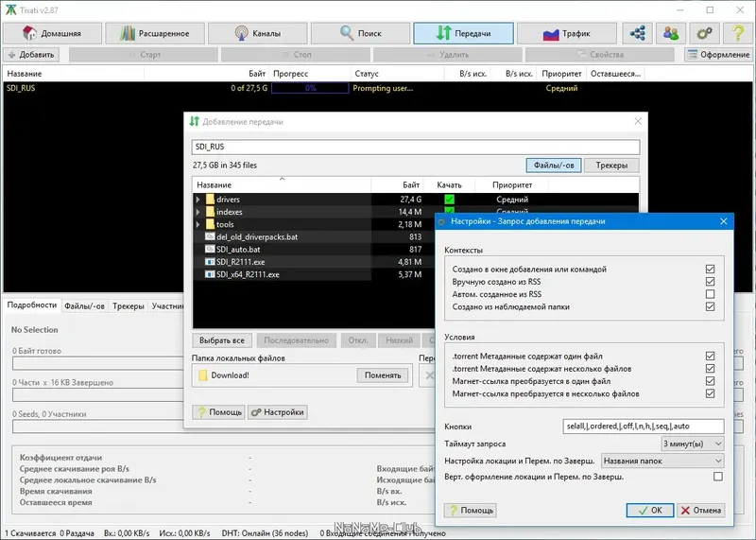Open the settings gears icon in toolbar
Viewport: 756px width, 540px height.
click(x=704, y=33)
